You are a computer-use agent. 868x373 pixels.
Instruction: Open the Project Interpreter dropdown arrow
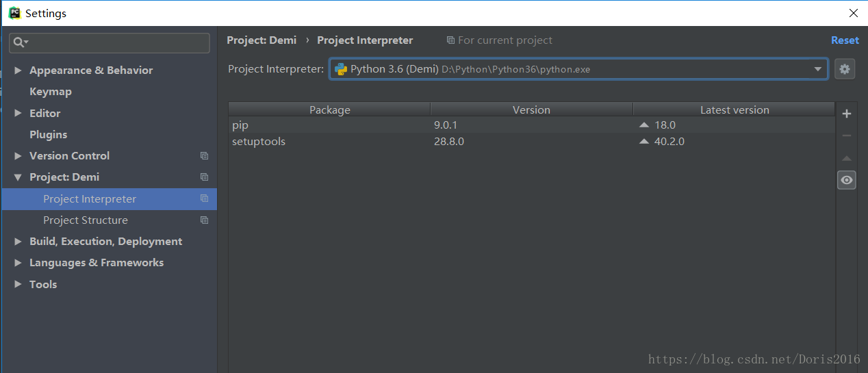coord(817,69)
